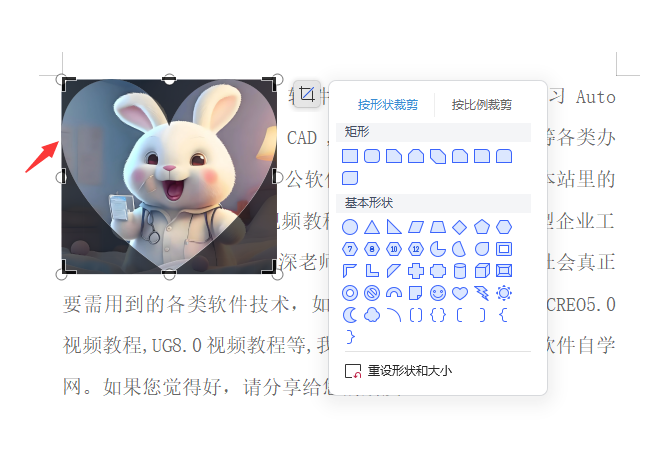Click the 矩形 section header
Viewport: 665px width, 456px height.
coord(433,132)
